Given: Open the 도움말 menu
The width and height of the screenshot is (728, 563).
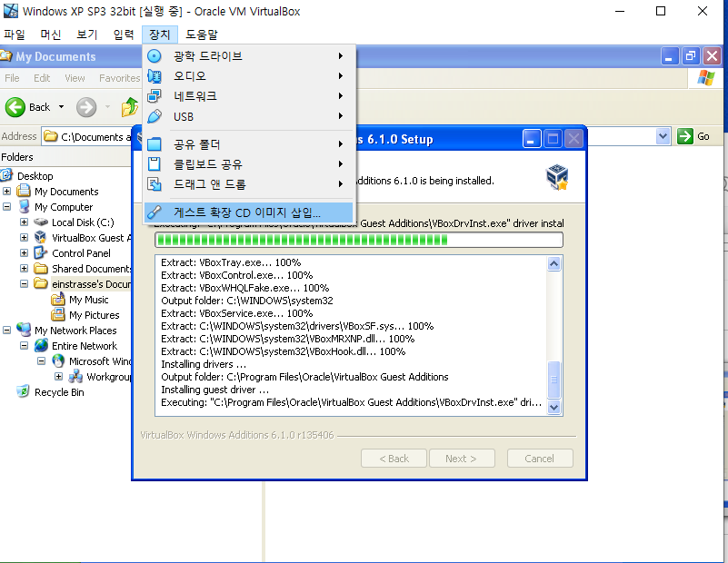Looking at the screenshot, I should [x=202, y=35].
